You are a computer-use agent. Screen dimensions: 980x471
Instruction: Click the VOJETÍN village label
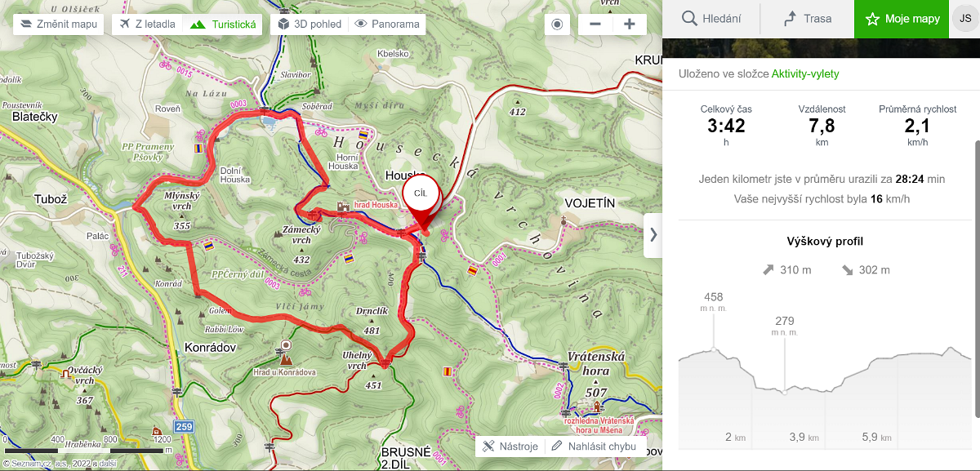point(589,202)
